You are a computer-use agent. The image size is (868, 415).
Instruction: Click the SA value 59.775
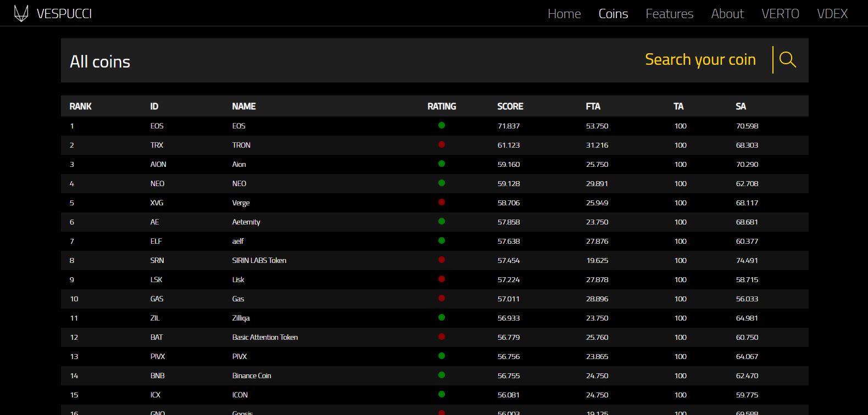(747, 395)
